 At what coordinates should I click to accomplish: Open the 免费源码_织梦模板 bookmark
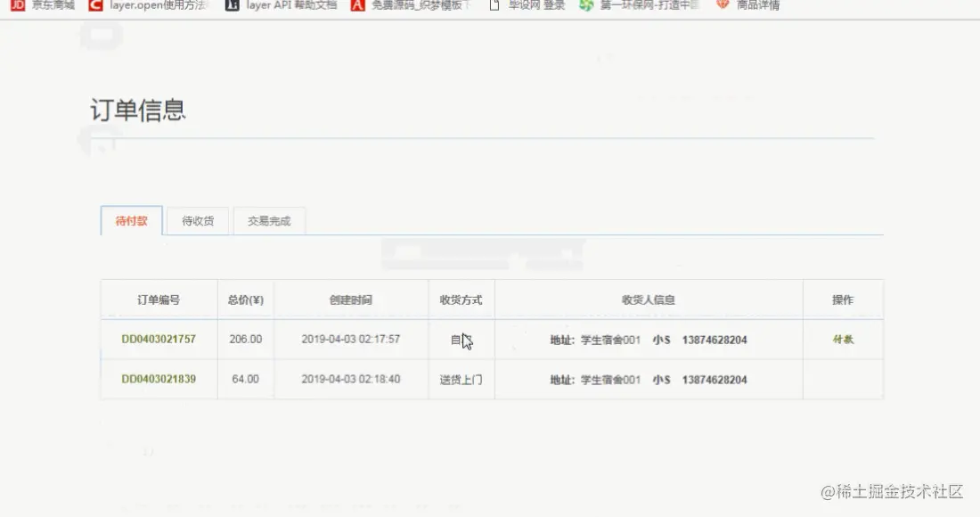tap(410, 5)
